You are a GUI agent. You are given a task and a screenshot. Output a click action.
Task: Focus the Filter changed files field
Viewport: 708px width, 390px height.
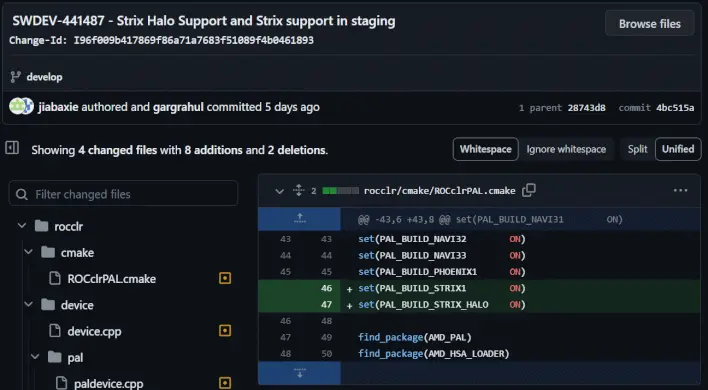pos(123,194)
